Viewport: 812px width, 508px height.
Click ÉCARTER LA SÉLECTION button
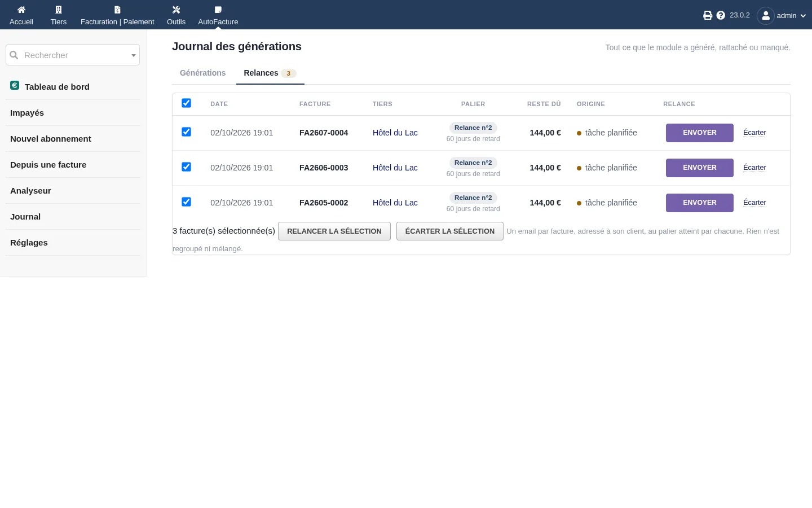(450, 231)
